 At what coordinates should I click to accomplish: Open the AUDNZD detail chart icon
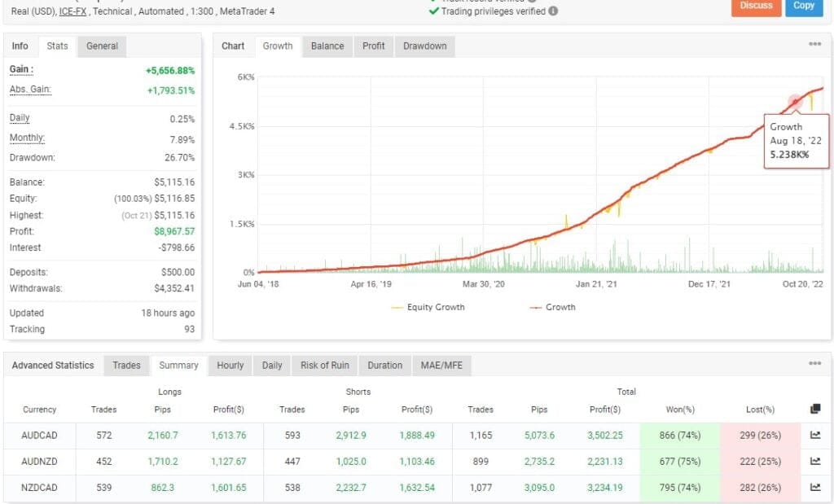point(813,462)
